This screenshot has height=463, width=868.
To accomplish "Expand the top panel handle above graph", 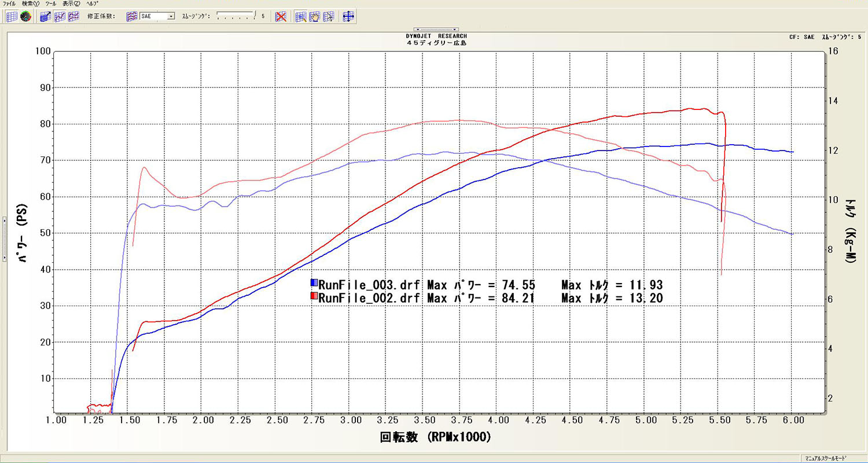I will [x=436, y=29].
